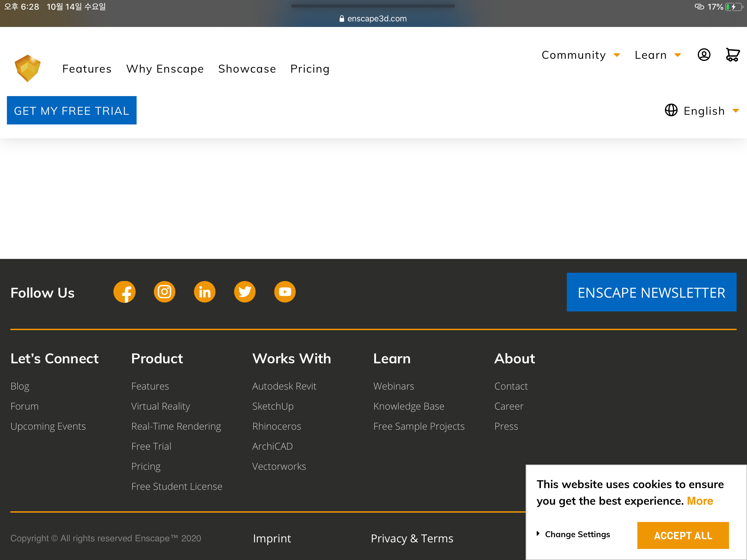Open the Facebook social icon
Screen dimensions: 747x560
pyautogui.click(x=124, y=292)
